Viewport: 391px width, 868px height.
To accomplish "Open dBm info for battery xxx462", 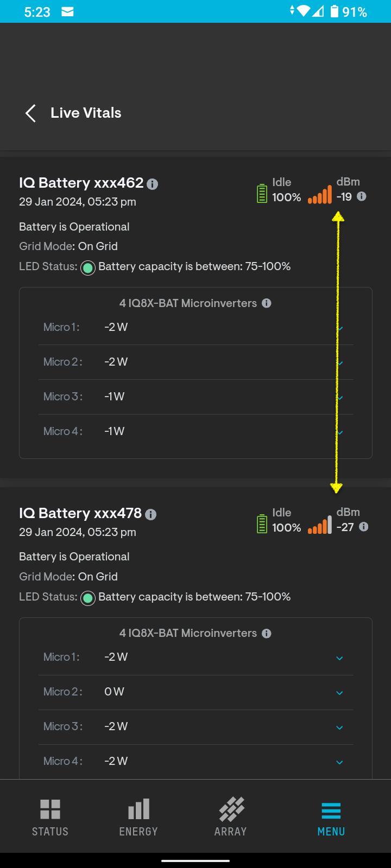I will pyautogui.click(x=361, y=197).
